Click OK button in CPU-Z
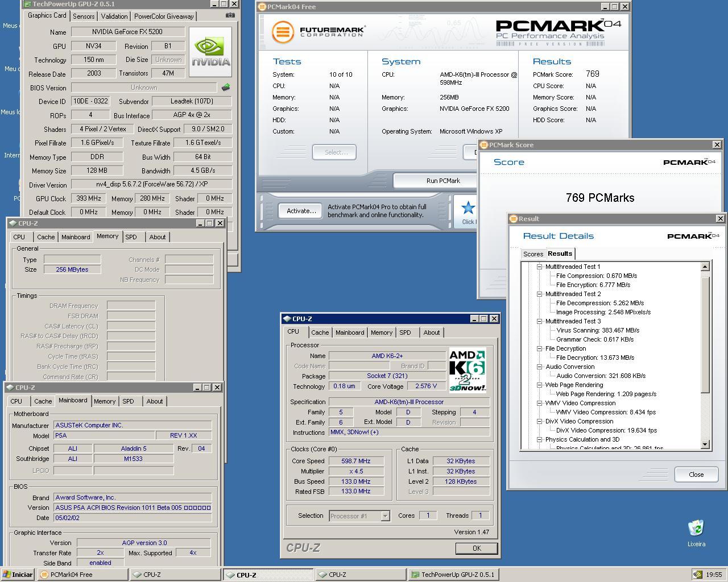This screenshot has height=582, width=728. 477,548
